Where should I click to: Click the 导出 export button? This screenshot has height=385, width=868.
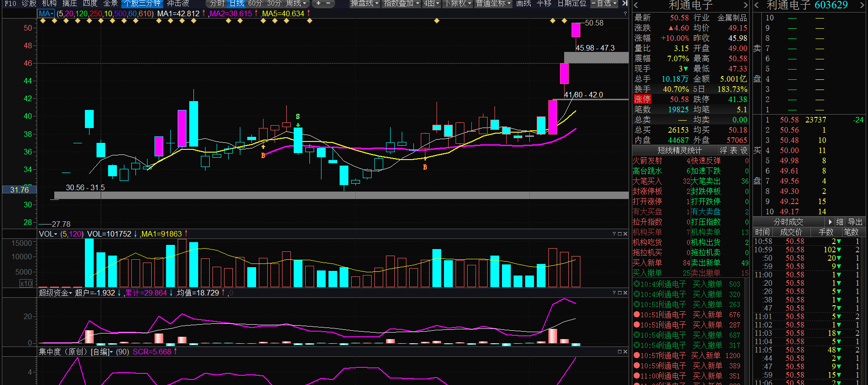click(855, 222)
